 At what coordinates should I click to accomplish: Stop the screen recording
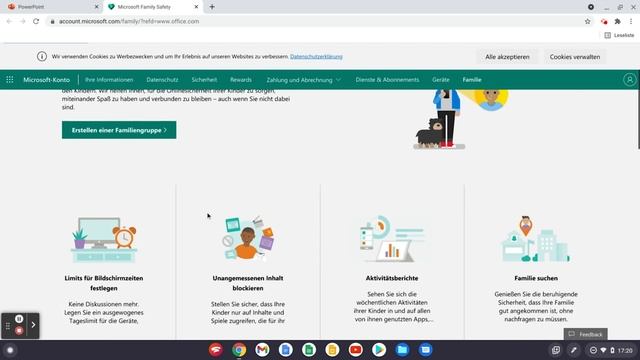coord(19,331)
